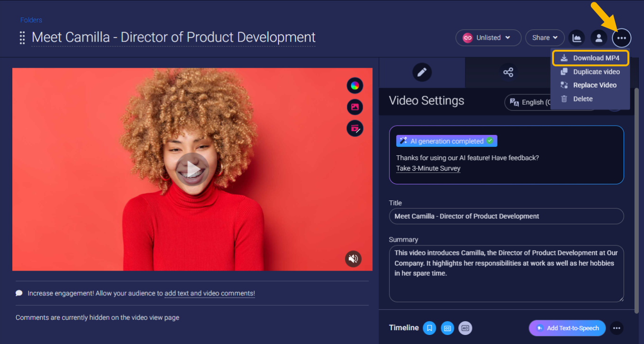Click the drag handle beside video title

pos(22,38)
